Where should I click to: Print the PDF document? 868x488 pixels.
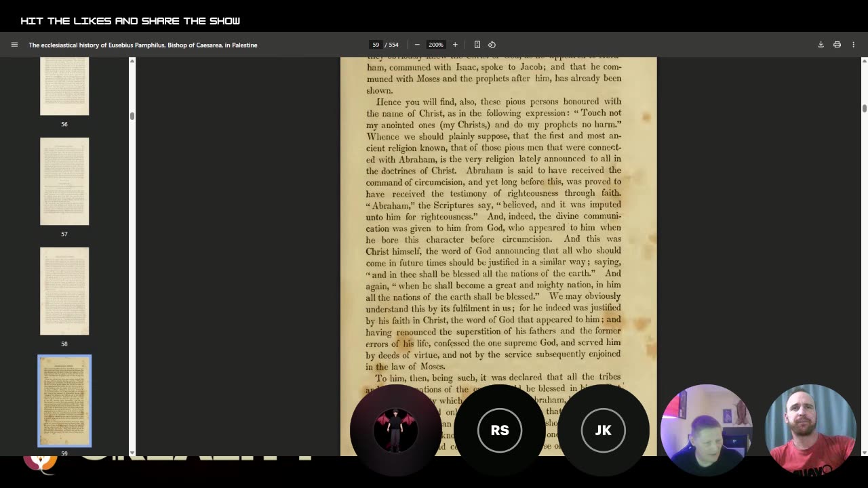tap(837, 45)
